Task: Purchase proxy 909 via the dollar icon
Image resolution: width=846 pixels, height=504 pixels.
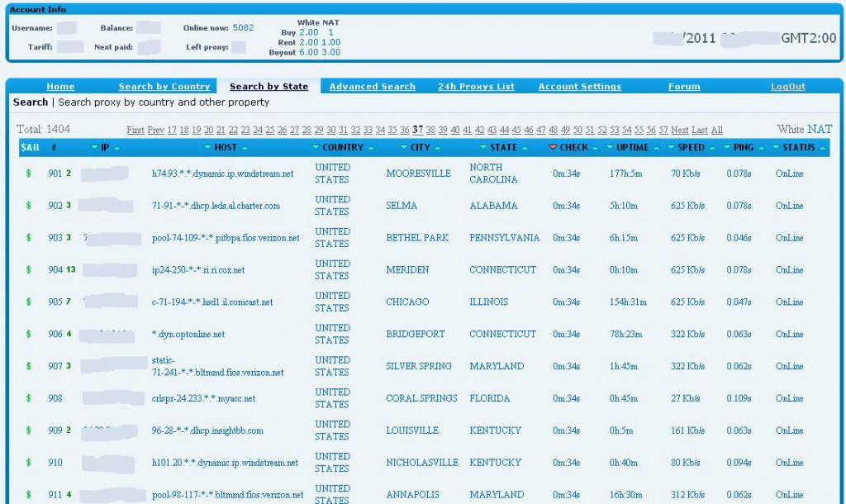Action: point(29,430)
